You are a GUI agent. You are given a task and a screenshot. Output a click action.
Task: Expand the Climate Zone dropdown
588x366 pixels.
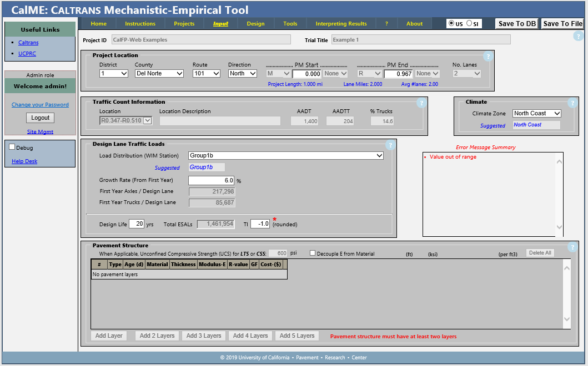[536, 113]
